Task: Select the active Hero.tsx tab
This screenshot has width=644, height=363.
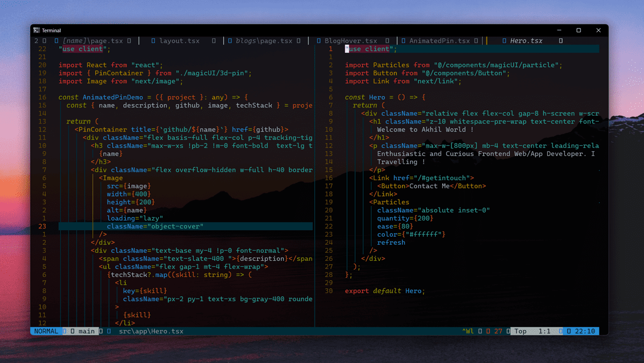Action: 526,41
